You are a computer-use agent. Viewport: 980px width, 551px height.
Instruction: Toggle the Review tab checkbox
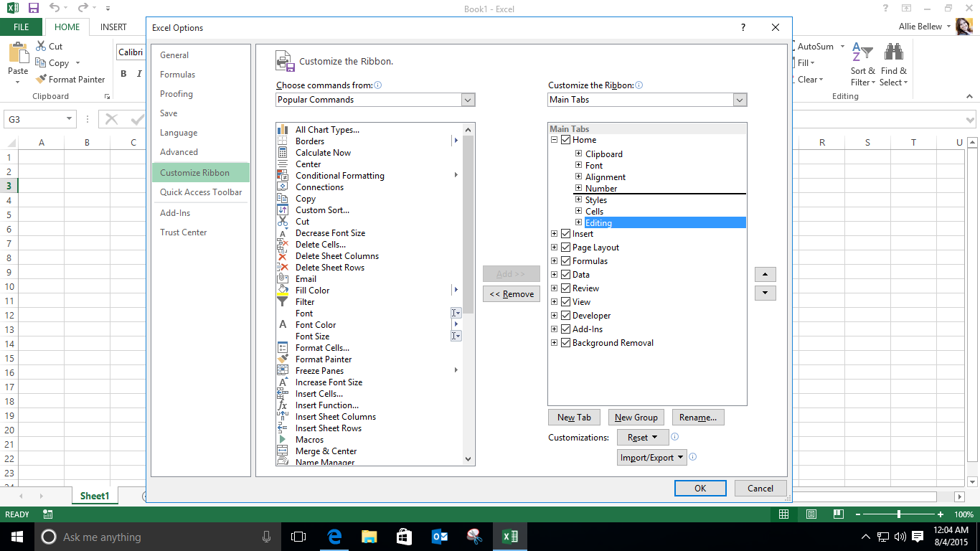tap(566, 288)
